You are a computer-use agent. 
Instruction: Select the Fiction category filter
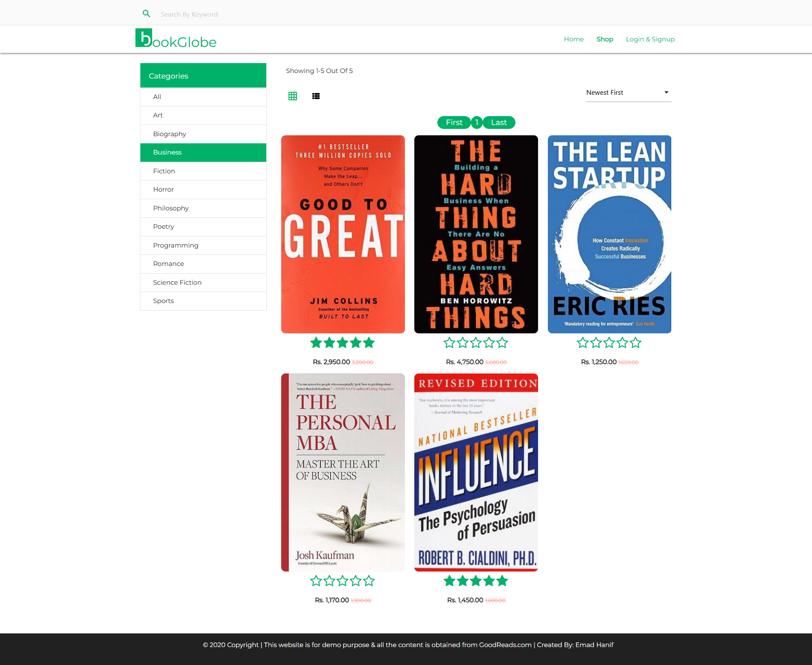[203, 171]
